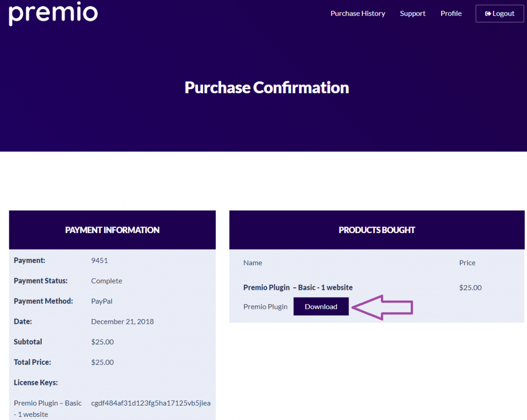Click the Products Bought panel header

click(377, 230)
